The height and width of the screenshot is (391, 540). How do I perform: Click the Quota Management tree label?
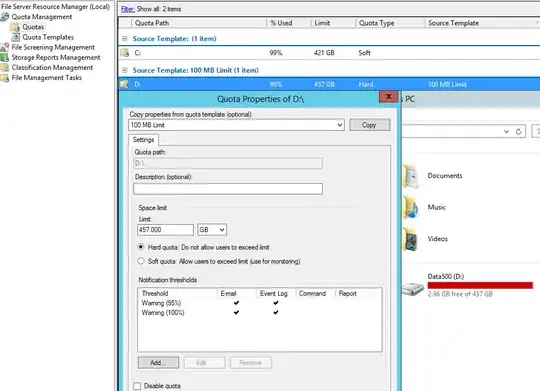tap(42, 17)
